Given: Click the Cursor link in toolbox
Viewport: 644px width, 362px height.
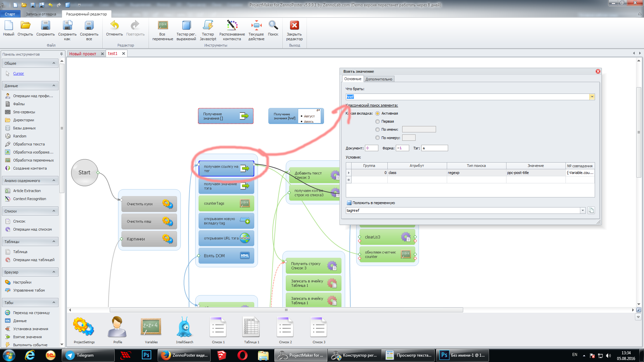Looking at the screenshot, I should 18,73.
